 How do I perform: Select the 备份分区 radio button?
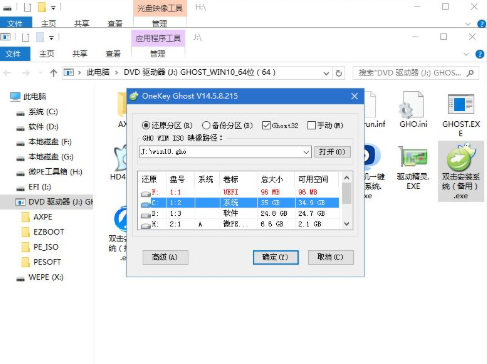[x=206, y=125]
